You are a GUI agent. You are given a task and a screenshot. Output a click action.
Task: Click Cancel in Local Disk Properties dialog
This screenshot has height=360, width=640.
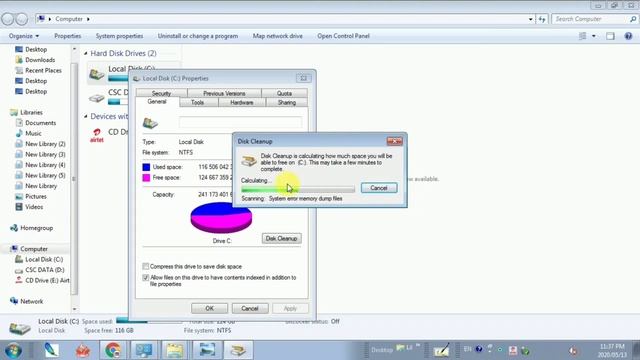[x=250, y=308]
